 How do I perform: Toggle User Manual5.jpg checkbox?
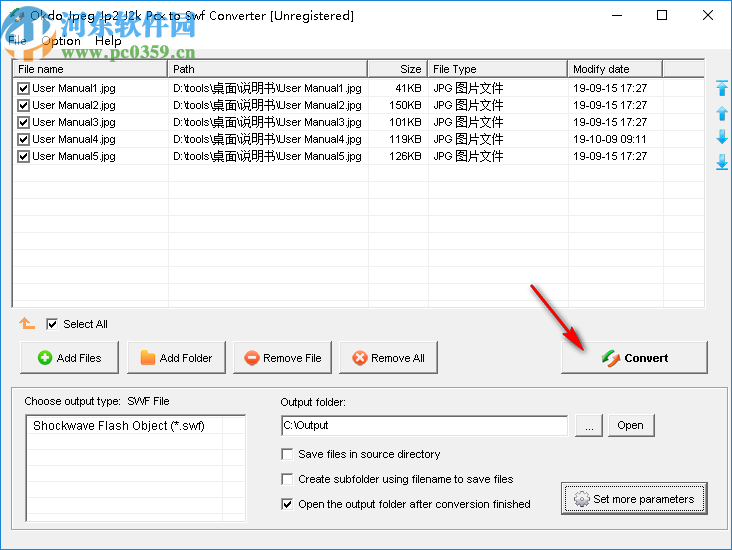[x=23, y=156]
